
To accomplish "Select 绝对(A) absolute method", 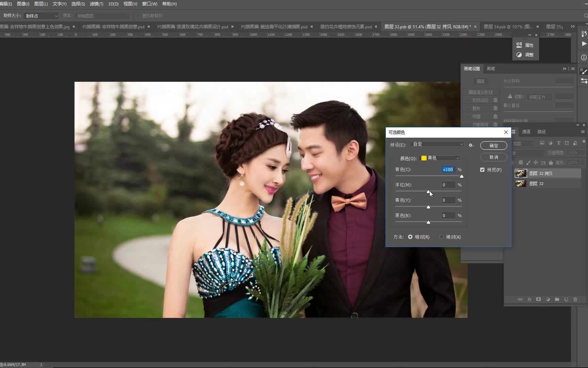I will tap(441, 237).
